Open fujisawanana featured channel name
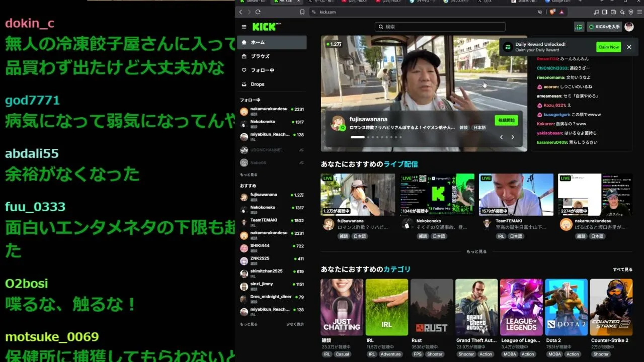This screenshot has height=362, width=644. click(x=368, y=119)
